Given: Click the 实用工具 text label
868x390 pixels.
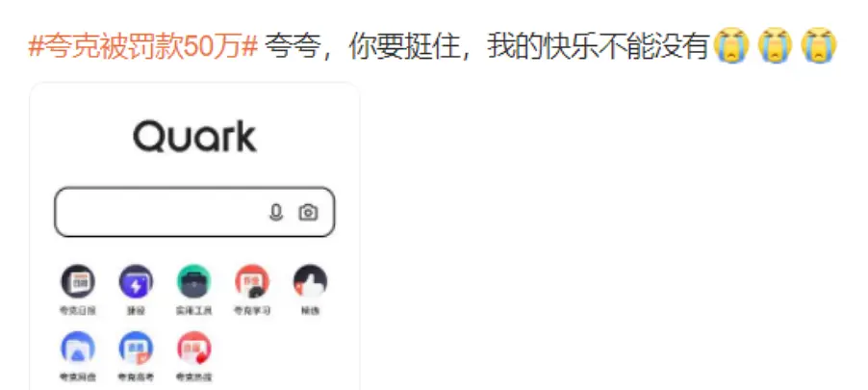Looking at the screenshot, I should pos(193,311).
